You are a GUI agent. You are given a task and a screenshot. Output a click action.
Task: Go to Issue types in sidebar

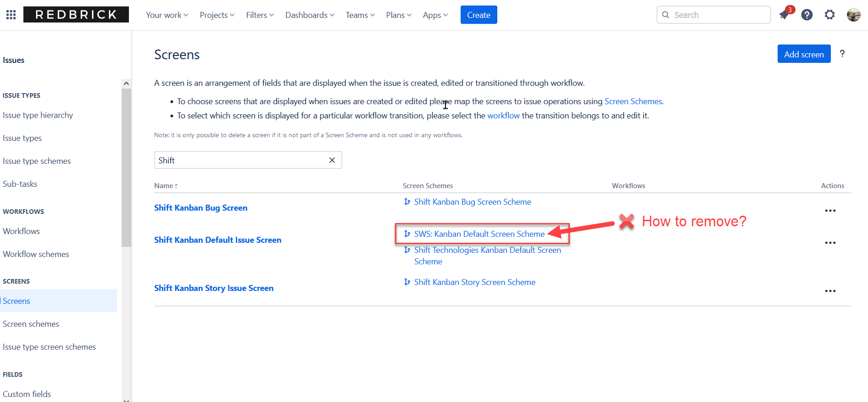click(22, 138)
